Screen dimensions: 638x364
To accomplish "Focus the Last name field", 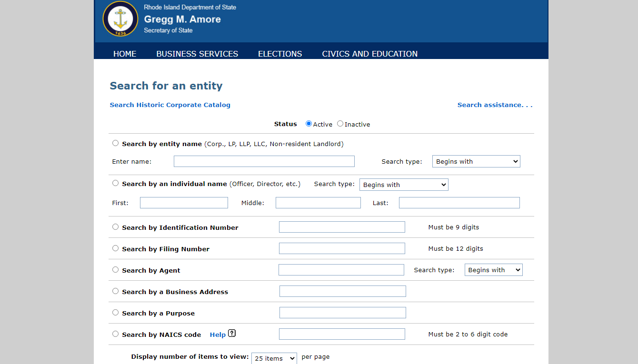I will (459, 203).
